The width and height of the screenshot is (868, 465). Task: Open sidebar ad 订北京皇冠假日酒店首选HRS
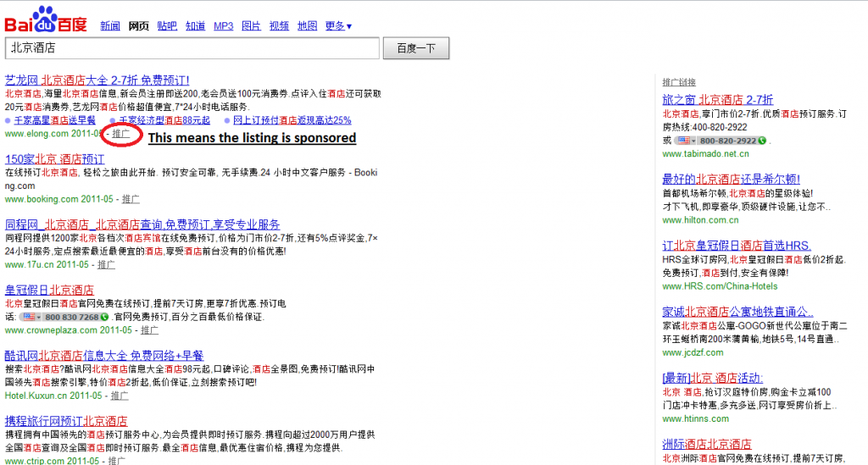737,246
